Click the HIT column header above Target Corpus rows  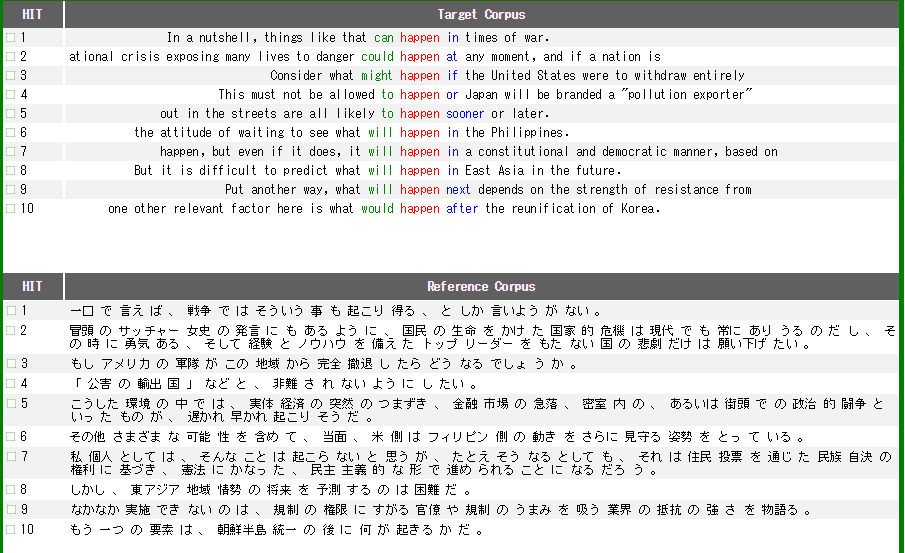(x=32, y=15)
